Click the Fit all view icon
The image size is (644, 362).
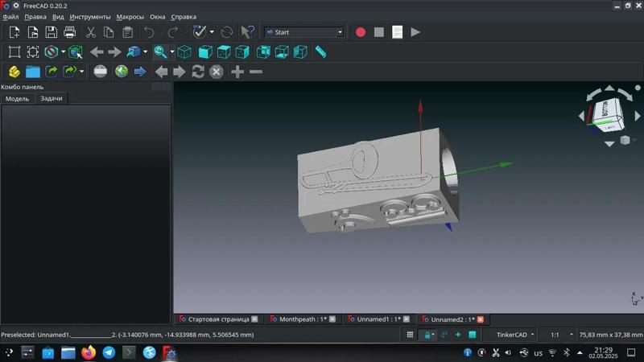[14, 52]
